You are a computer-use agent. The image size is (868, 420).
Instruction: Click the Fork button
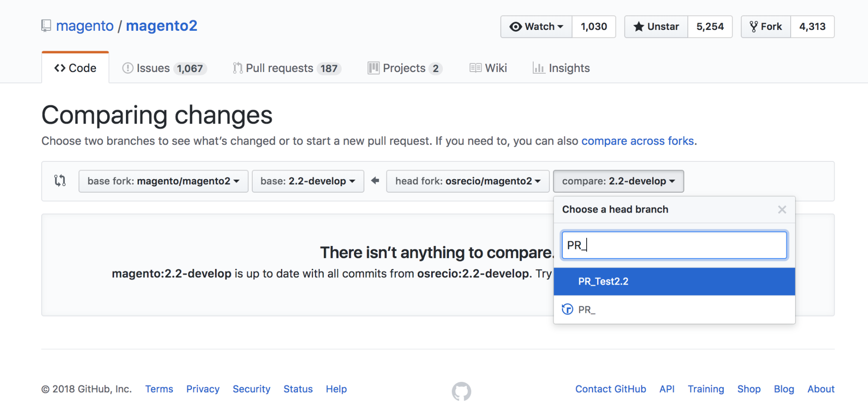coord(766,26)
